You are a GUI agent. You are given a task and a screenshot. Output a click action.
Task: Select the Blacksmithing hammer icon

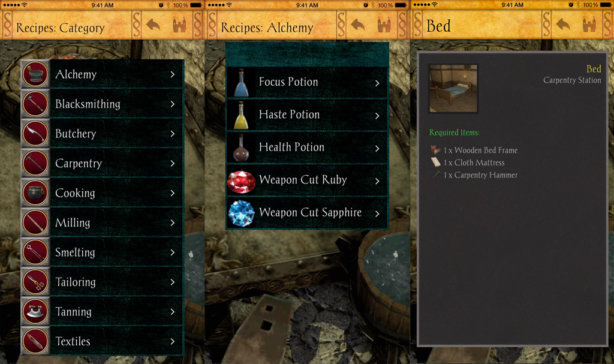point(35,104)
